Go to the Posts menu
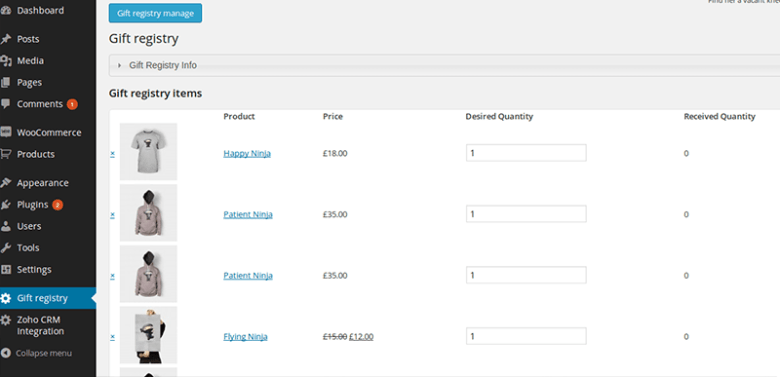 (x=28, y=39)
